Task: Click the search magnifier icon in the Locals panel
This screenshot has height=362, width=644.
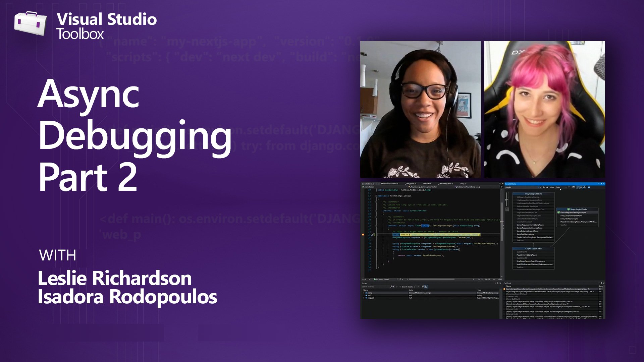Action: (x=392, y=287)
